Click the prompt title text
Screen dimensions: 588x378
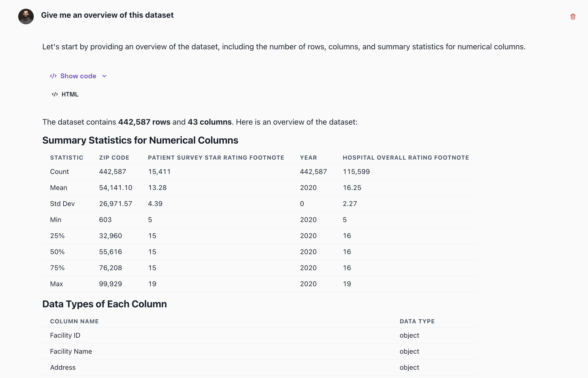[107, 15]
